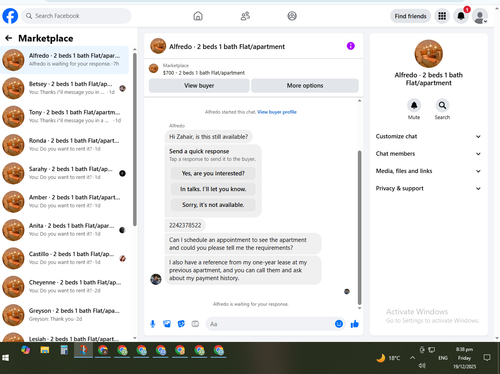The width and height of the screenshot is (500, 374).
Task: Click the Facebook logo
Action: tap(10, 16)
